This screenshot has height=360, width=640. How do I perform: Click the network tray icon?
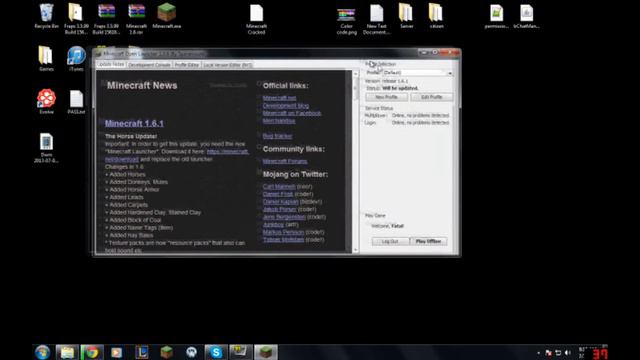(x=558, y=353)
